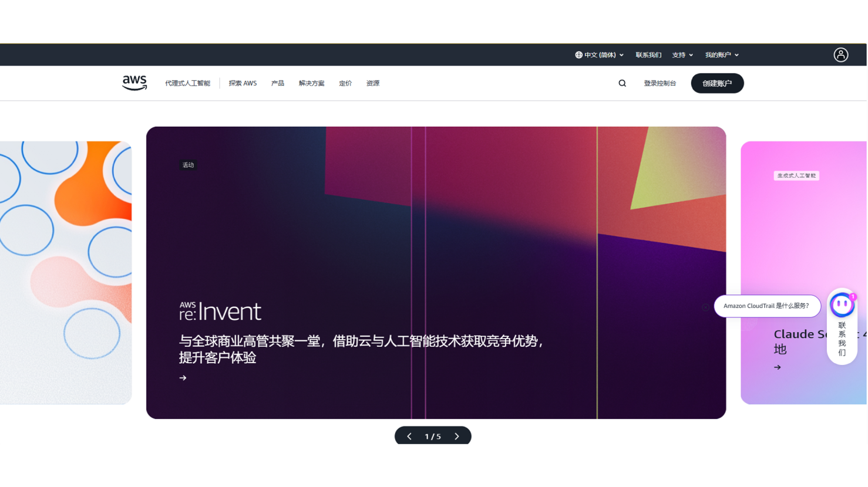Go to next carousel slide arrow
Image resolution: width=868 pixels, height=487 pixels.
tap(457, 437)
